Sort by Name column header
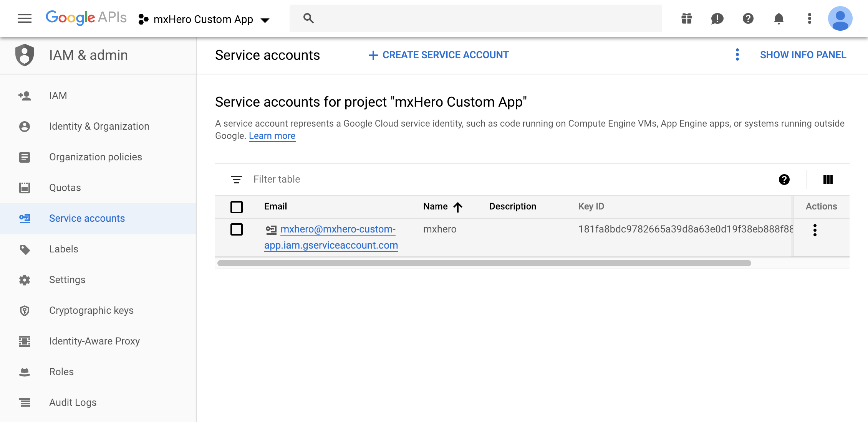The height and width of the screenshot is (422, 868). coord(435,206)
